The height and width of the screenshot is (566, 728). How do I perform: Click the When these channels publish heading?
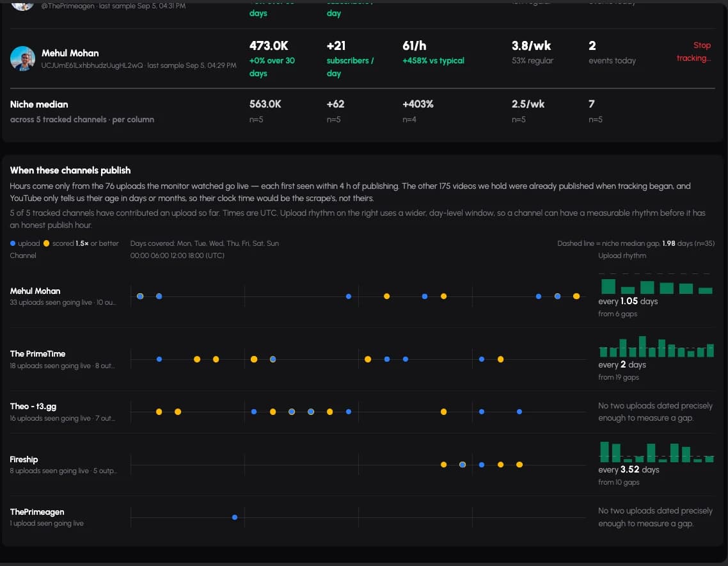[x=70, y=170]
